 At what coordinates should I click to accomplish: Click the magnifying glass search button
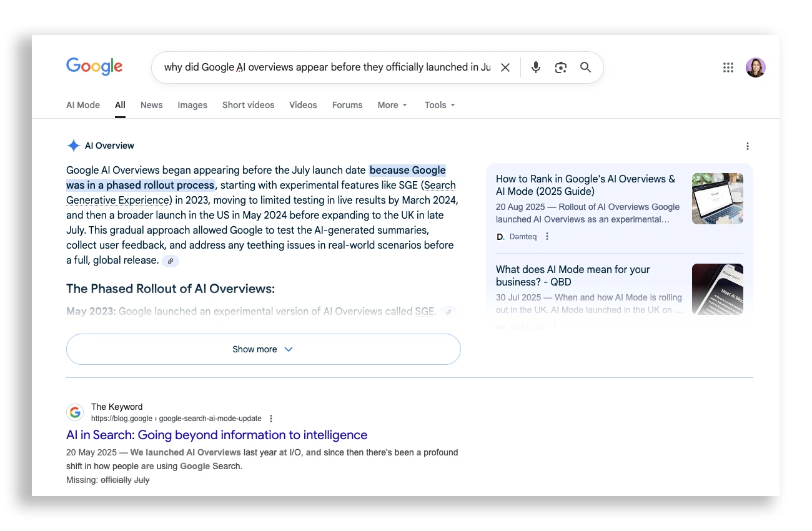pyautogui.click(x=585, y=67)
